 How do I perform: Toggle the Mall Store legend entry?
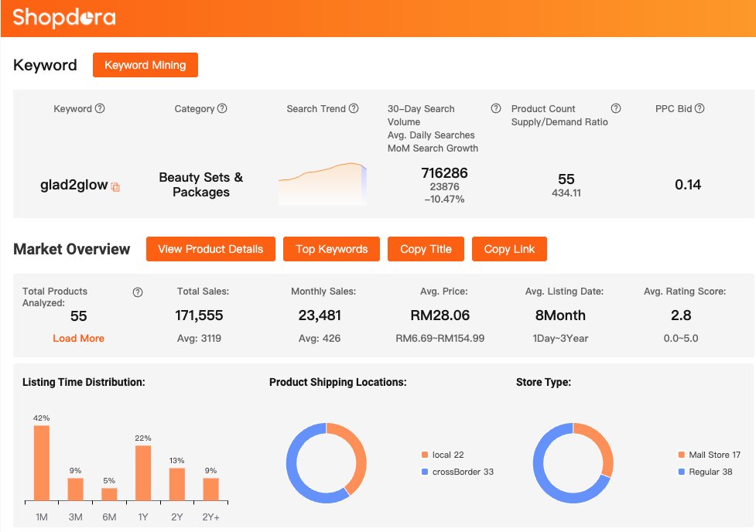point(709,455)
